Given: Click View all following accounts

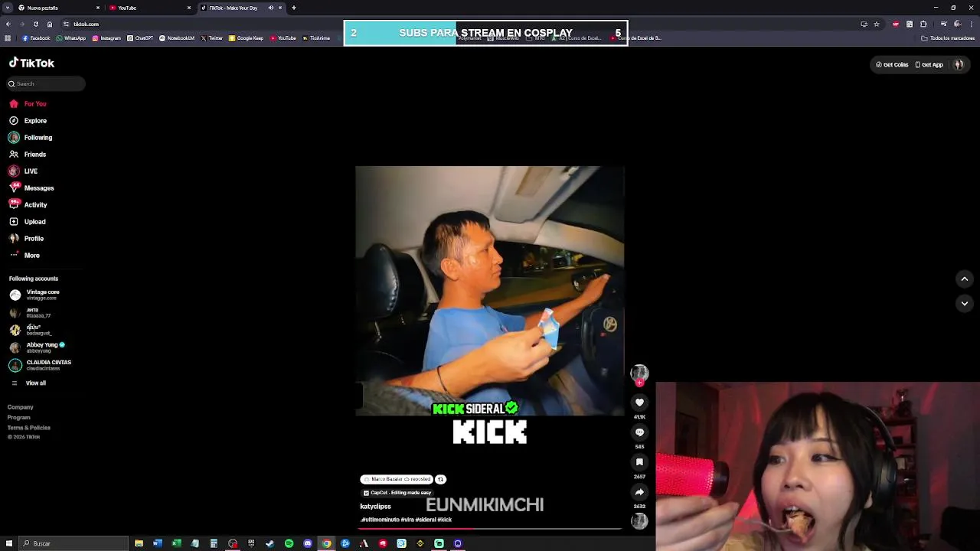Looking at the screenshot, I should pyautogui.click(x=28, y=383).
